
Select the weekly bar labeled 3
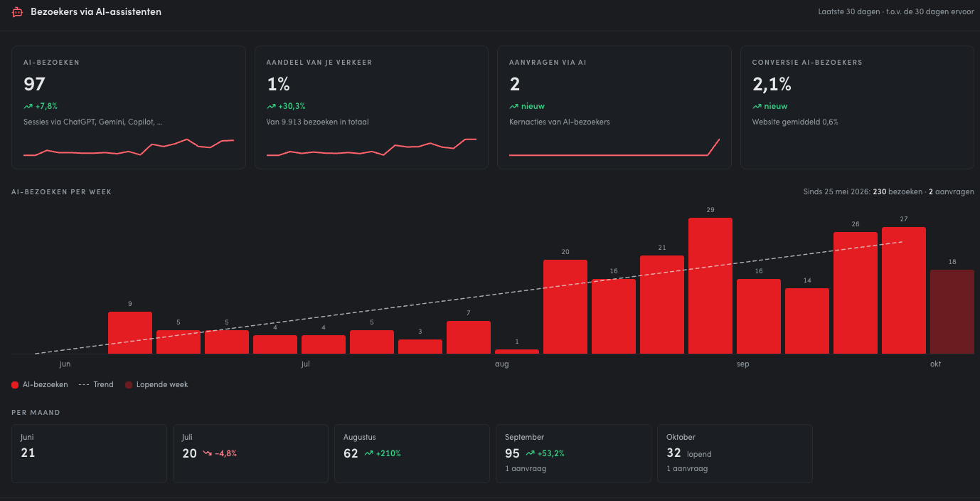[420, 347]
